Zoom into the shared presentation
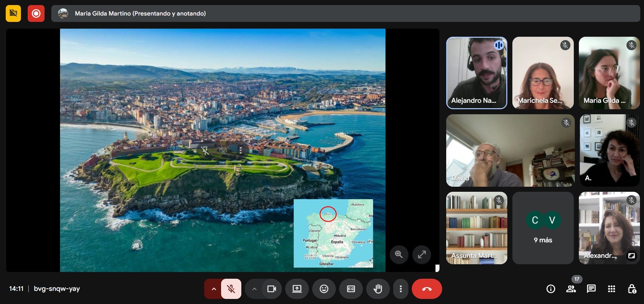The height and width of the screenshot is (304, 644). pyautogui.click(x=399, y=254)
